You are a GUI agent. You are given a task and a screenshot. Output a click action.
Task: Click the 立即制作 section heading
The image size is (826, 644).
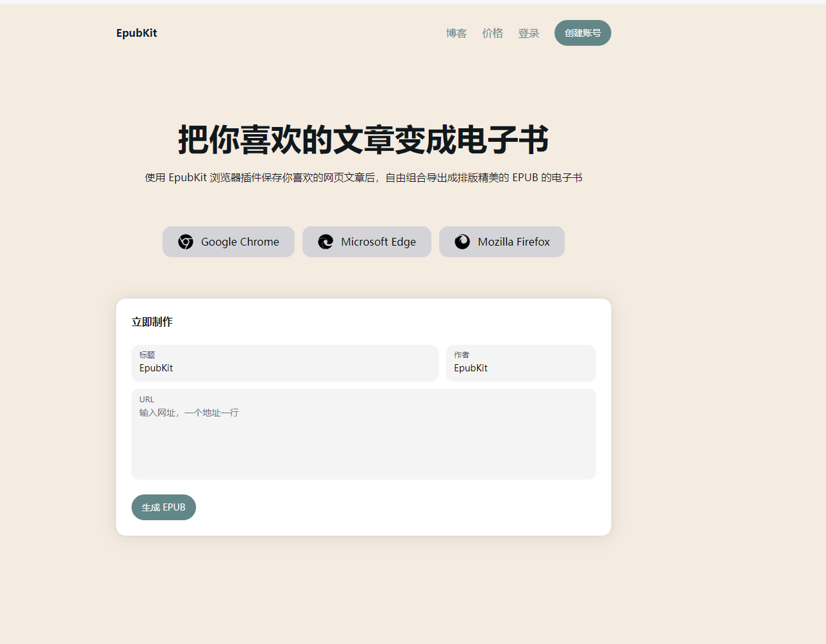point(152,322)
